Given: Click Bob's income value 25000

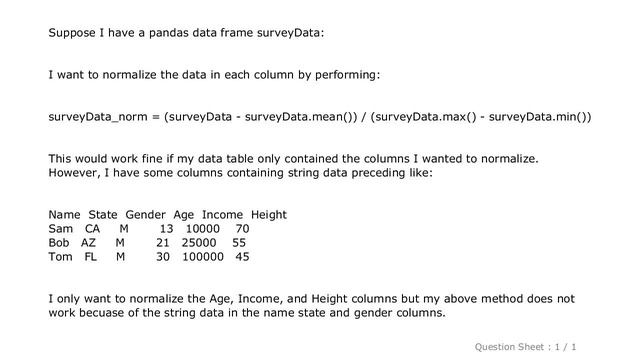Looking at the screenshot, I should [x=199, y=242].
